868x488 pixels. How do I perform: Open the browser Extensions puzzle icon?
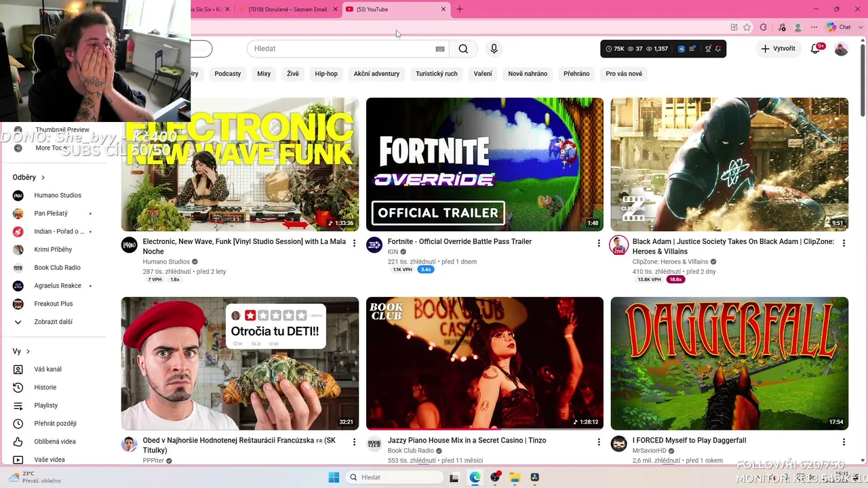(x=764, y=27)
